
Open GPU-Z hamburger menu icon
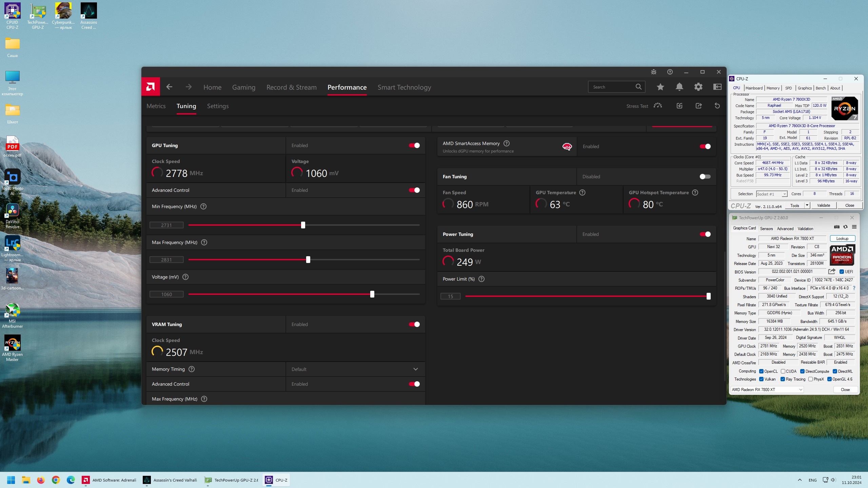(x=854, y=227)
